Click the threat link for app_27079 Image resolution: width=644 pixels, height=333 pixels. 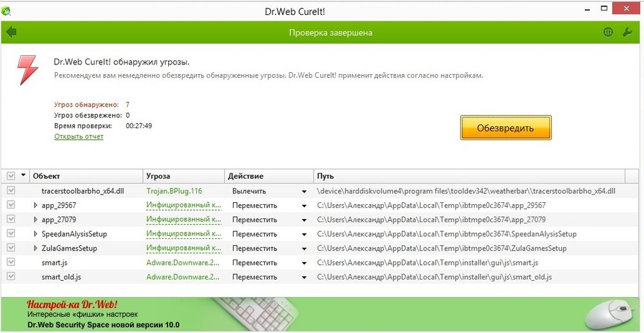tap(184, 220)
